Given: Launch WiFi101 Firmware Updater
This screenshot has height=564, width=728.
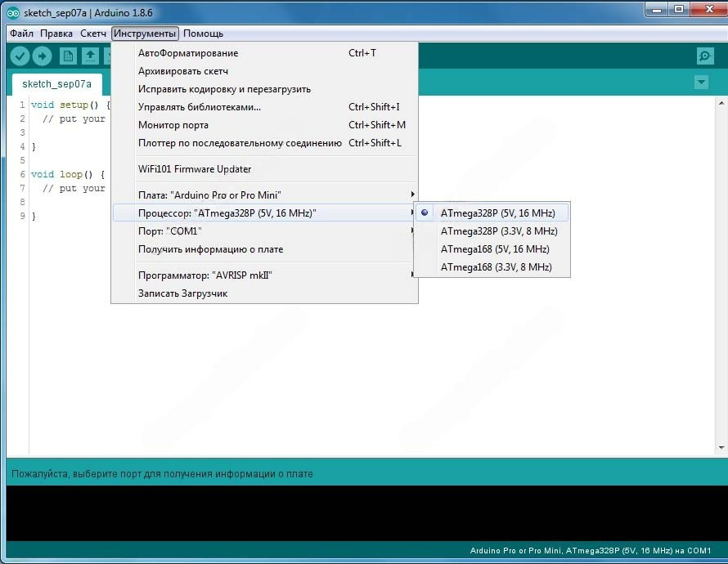Looking at the screenshot, I should tap(195, 169).
